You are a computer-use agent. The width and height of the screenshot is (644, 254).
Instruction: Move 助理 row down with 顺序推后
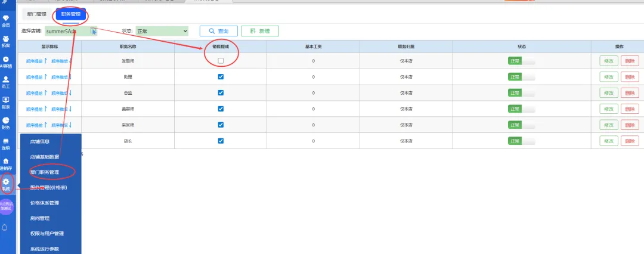pos(61,77)
